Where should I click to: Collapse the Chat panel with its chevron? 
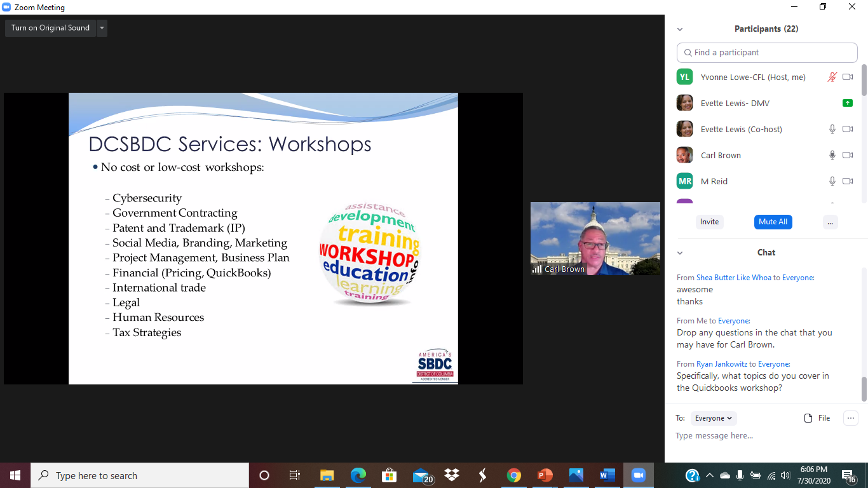(680, 253)
